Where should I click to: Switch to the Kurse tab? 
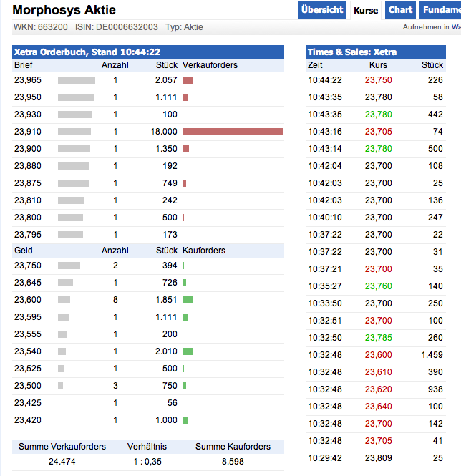click(366, 10)
